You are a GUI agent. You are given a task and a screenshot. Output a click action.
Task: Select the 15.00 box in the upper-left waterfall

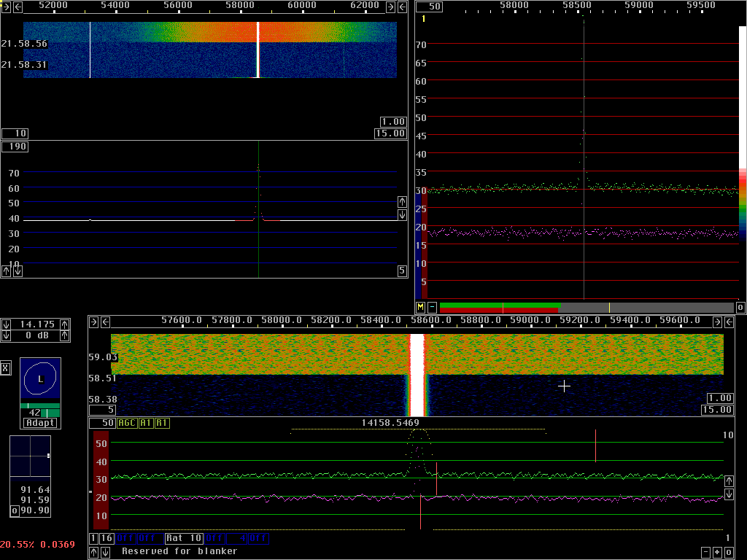coord(390,133)
